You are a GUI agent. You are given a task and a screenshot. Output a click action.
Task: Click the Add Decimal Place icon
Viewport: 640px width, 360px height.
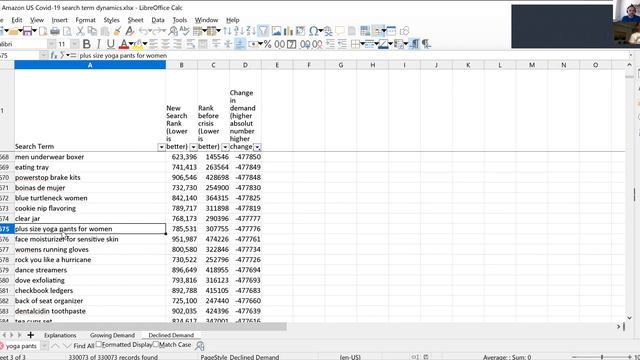coord(304,44)
